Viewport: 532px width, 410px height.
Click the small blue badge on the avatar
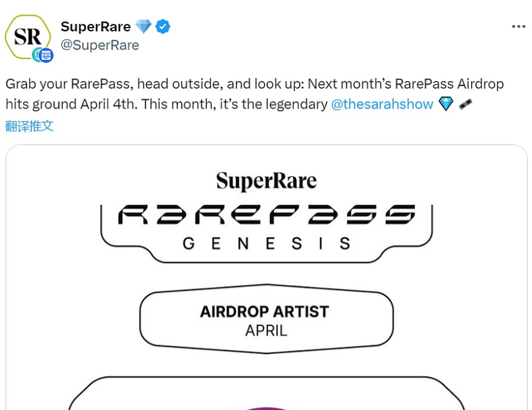coord(46,55)
